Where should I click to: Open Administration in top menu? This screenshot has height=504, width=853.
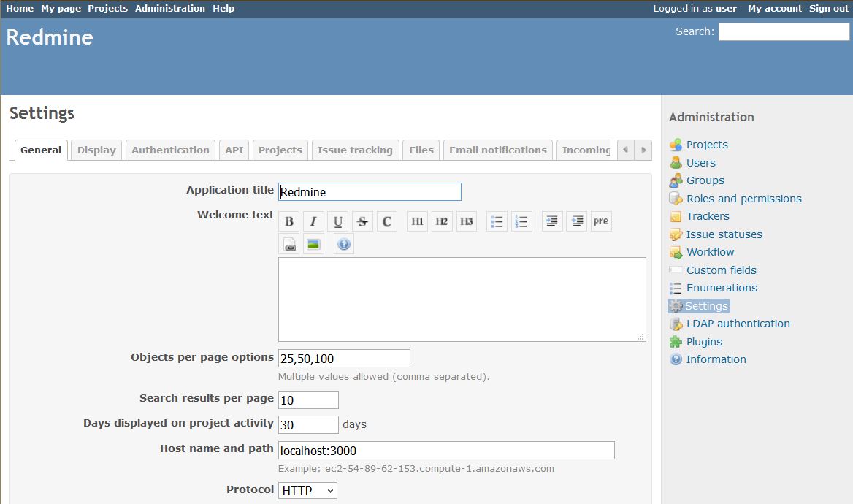[169, 9]
